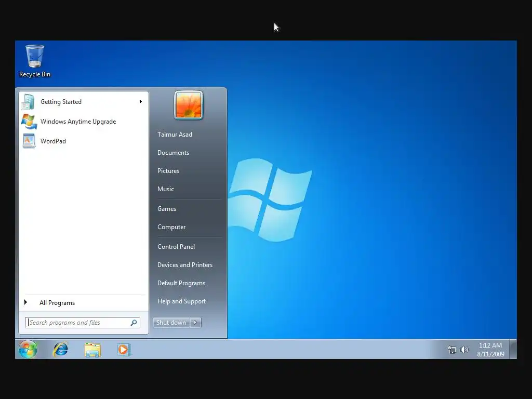Open Documents from the Start menu
This screenshot has height=399, width=532.
coord(173,153)
